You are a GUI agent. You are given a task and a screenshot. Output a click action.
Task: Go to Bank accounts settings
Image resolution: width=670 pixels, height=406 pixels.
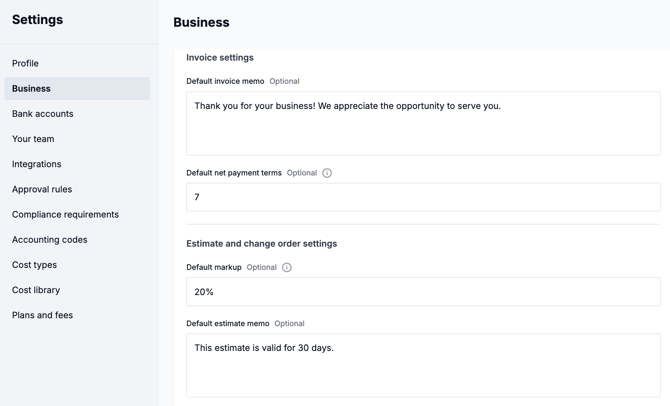[x=42, y=114]
